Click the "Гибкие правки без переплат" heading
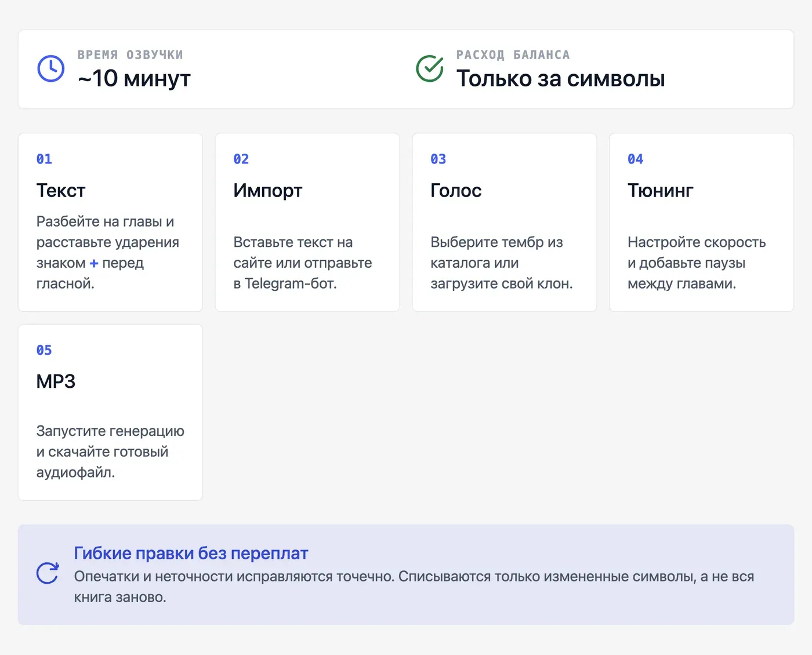This screenshot has height=655, width=812. (191, 554)
